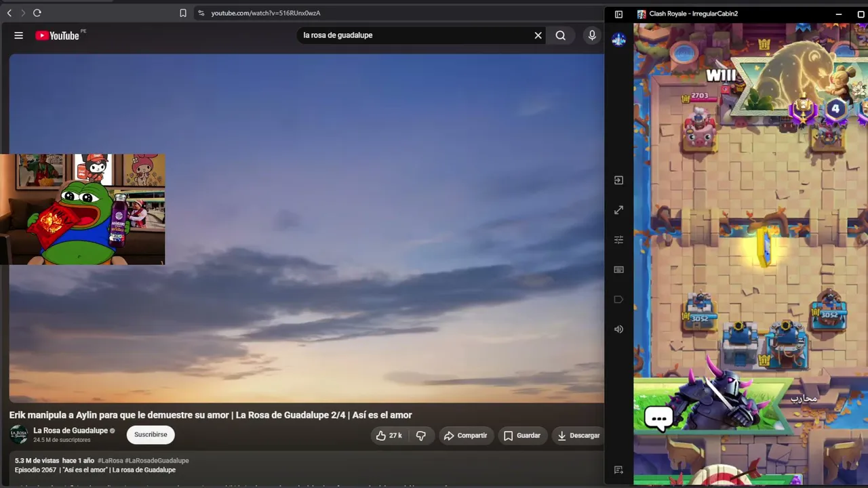Open the YouTube hamburger guide menu
Viewport: 868px width, 488px height.
click(19, 35)
